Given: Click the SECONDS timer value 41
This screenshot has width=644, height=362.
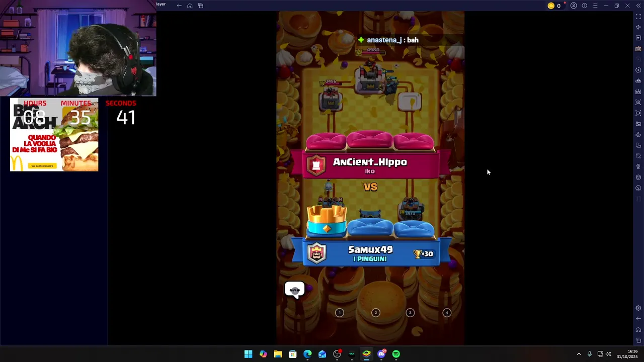Looking at the screenshot, I should coord(126,118).
